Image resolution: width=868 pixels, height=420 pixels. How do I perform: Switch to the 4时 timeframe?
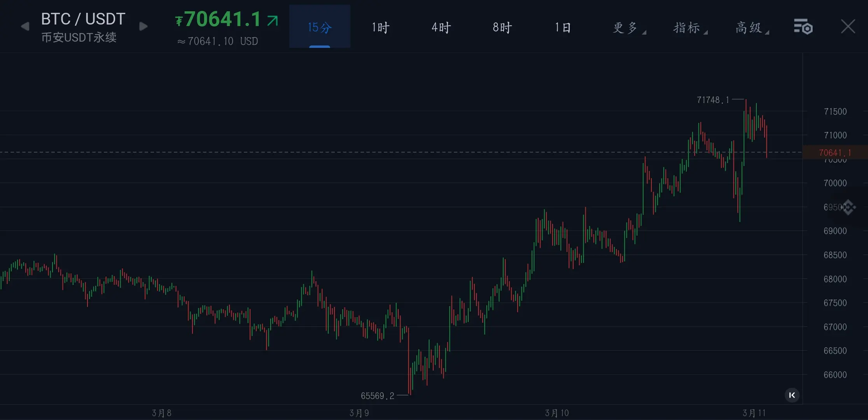(441, 27)
